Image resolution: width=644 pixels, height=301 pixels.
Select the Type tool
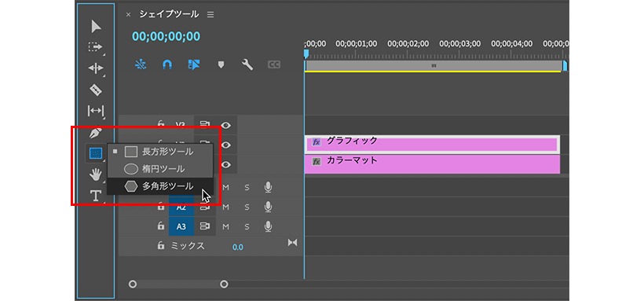coord(96,196)
